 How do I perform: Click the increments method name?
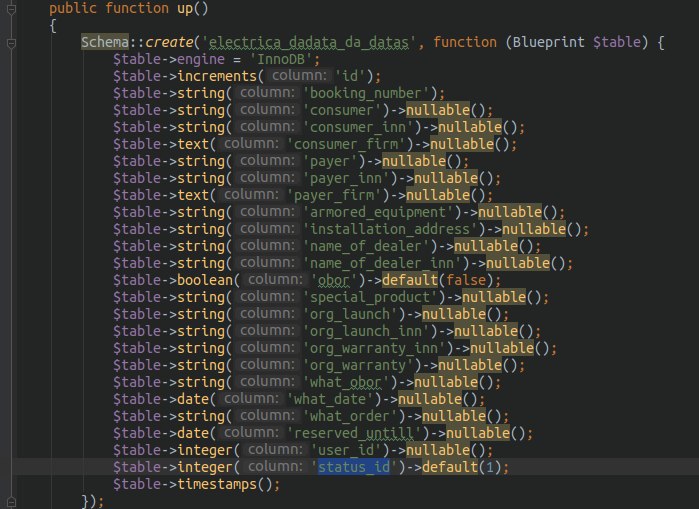[217, 76]
